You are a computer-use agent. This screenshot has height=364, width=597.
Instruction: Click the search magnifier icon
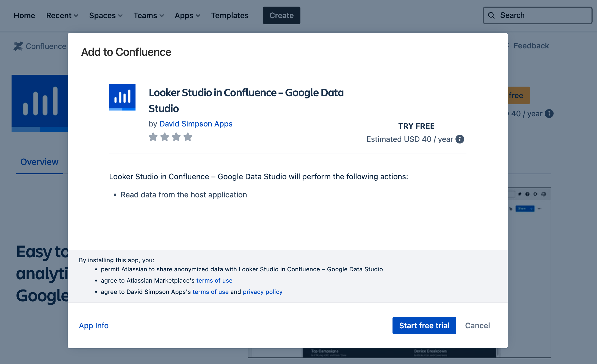pos(491,15)
